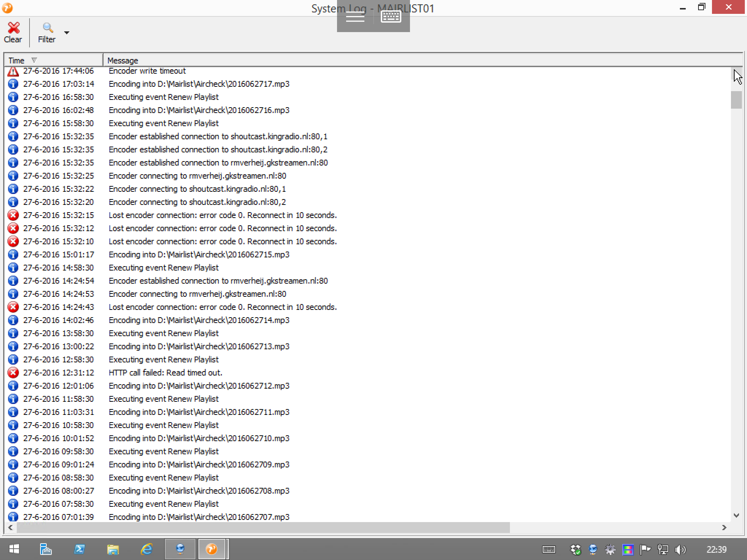This screenshot has height=560, width=747.
Task: Open volume control in system tray
Action: pyautogui.click(x=681, y=549)
